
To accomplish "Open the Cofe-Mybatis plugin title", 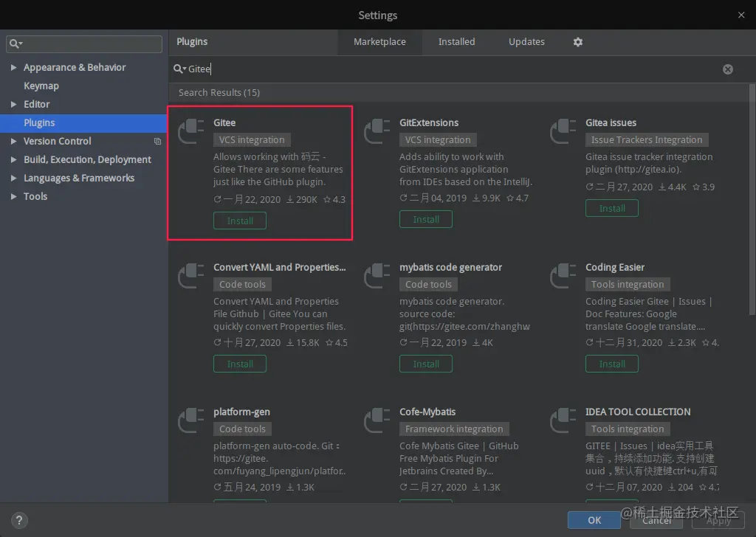I will tap(427, 412).
